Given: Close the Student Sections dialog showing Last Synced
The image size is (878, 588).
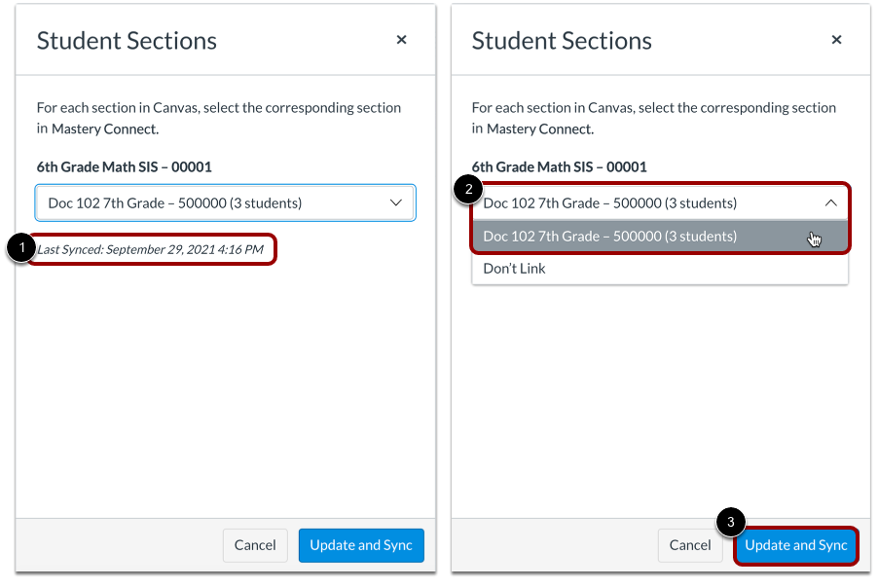Looking at the screenshot, I should 401,41.
